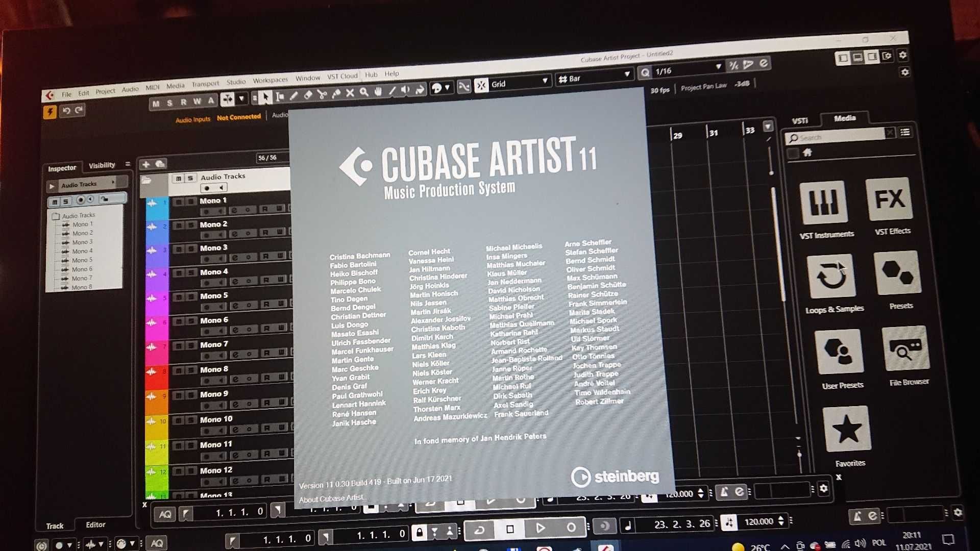
Task: Click the orange Constrain Delay Compensation icon
Action: 50,112
